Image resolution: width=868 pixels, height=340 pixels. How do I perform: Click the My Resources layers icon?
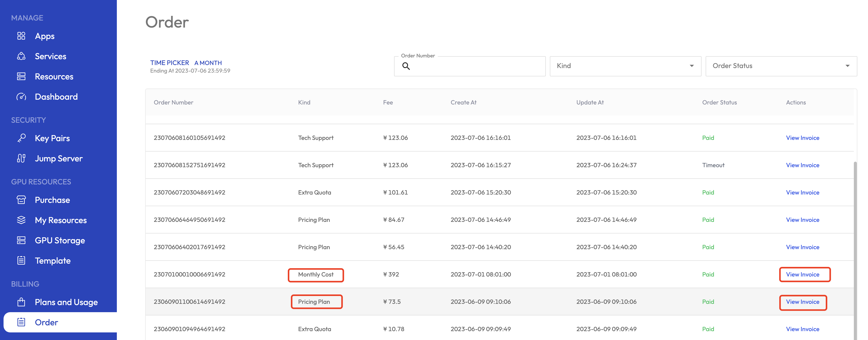pos(21,220)
